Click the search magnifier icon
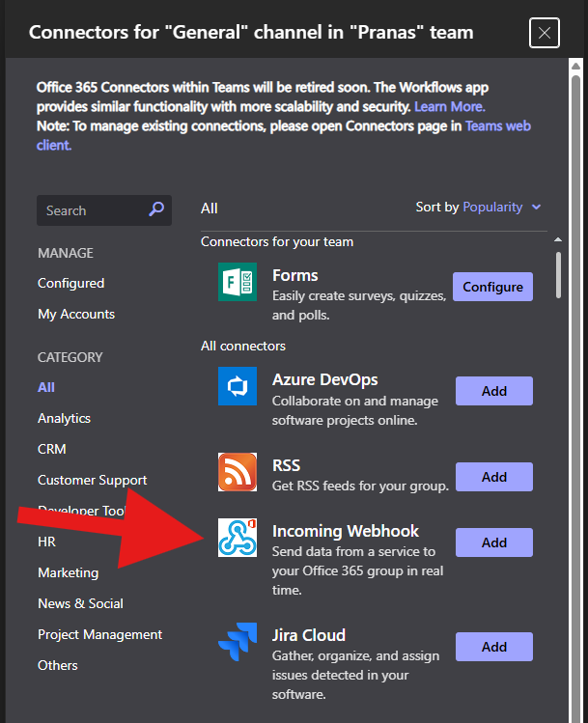 [156, 209]
